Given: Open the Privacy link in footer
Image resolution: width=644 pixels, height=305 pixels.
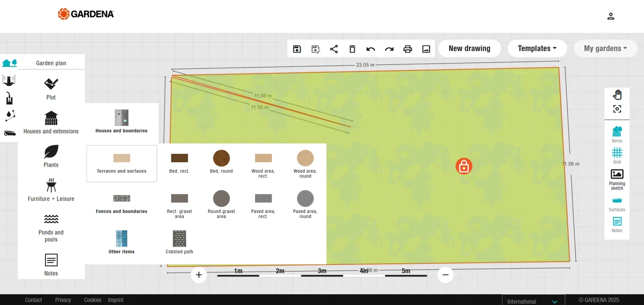Looking at the screenshot, I should point(63,300).
